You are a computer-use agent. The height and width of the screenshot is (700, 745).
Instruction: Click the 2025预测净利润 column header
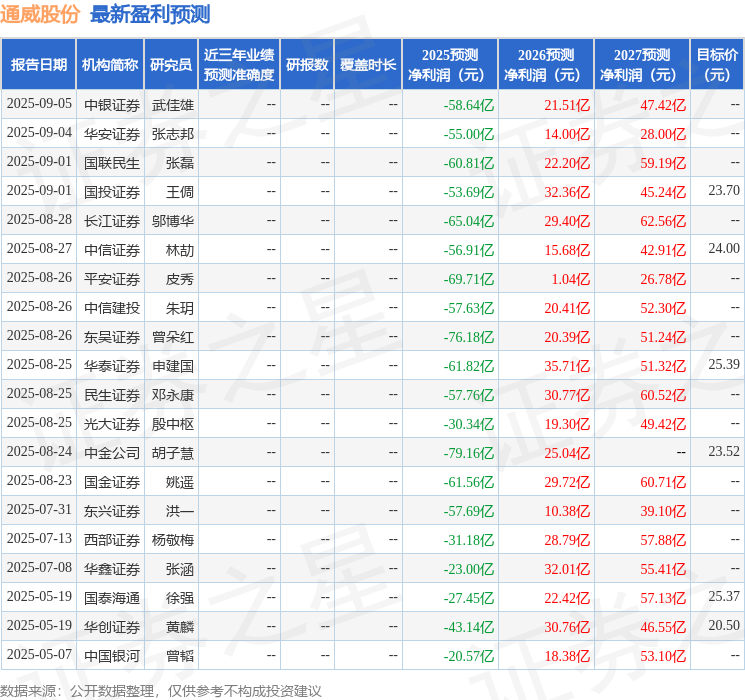click(450, 65)
